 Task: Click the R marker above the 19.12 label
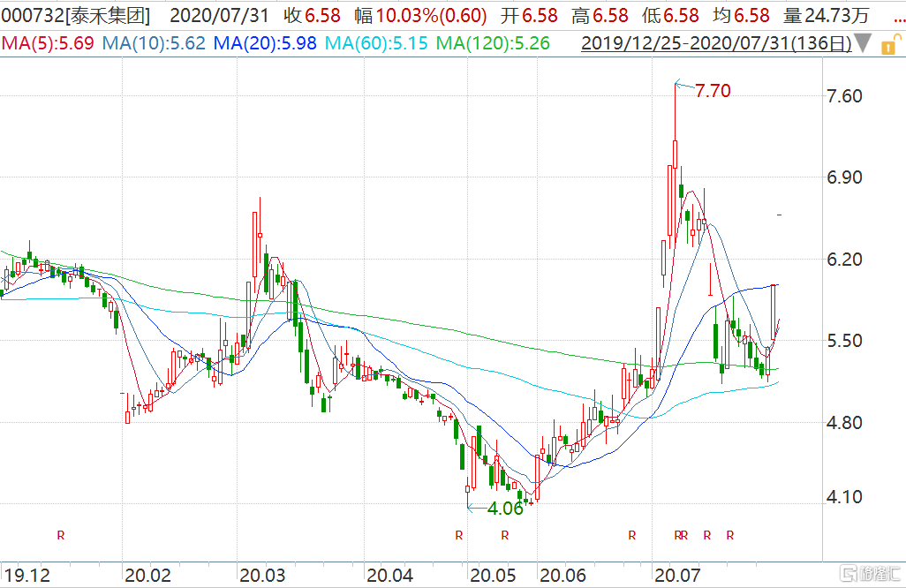pyautogui.click(x=61, y=535)
